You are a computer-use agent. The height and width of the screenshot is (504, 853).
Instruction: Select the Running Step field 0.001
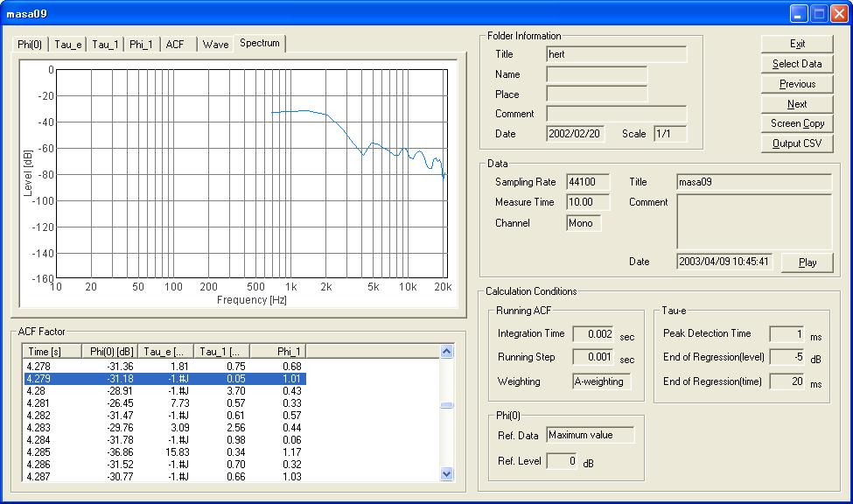(x=593, y=357)
